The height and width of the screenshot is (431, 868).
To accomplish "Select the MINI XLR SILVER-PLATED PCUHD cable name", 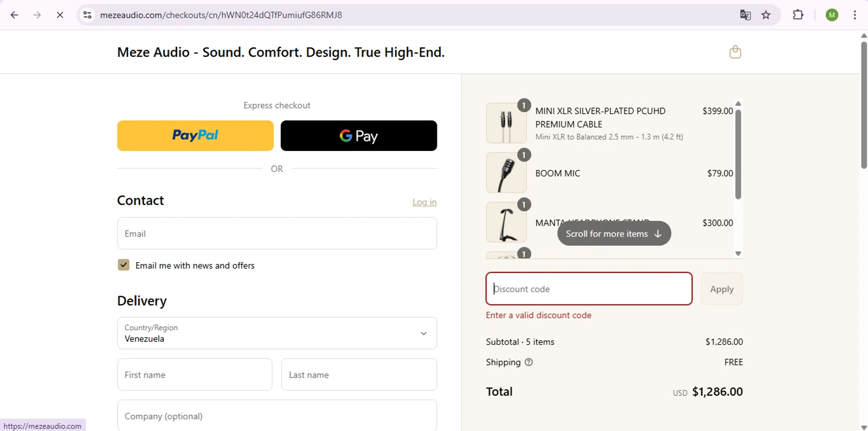I will click(x=601, y=117).
